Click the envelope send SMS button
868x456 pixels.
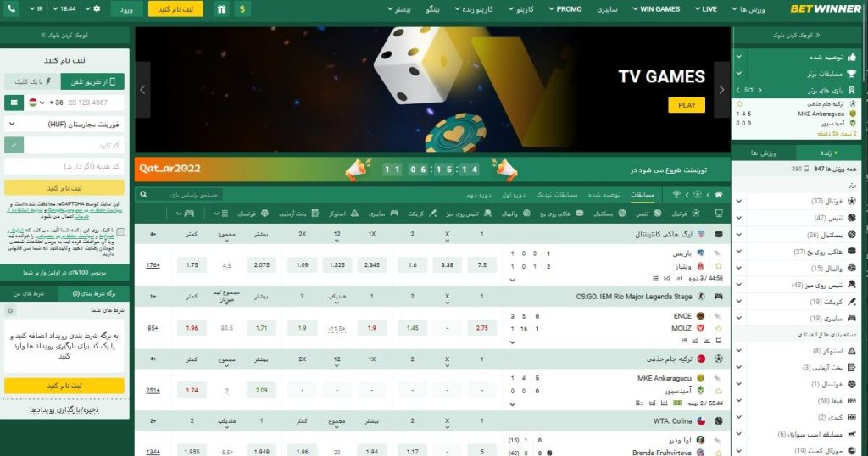[14, 103]
